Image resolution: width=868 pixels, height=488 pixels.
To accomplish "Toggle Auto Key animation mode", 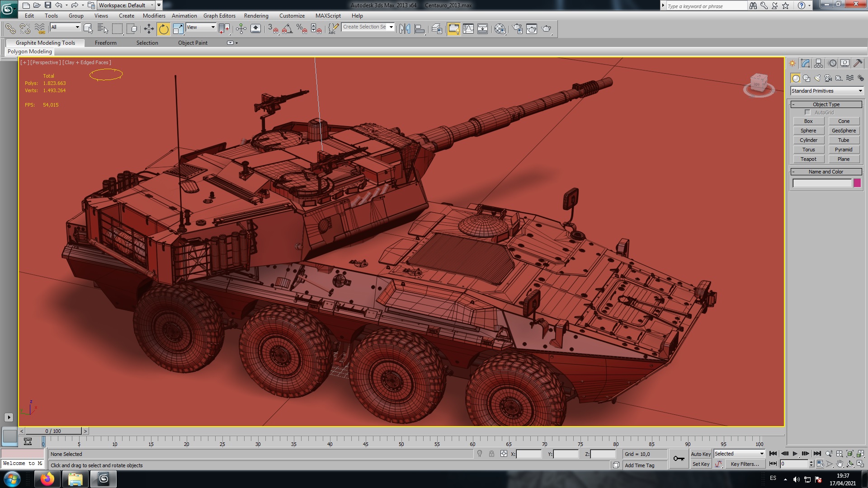I will point(700,454).
